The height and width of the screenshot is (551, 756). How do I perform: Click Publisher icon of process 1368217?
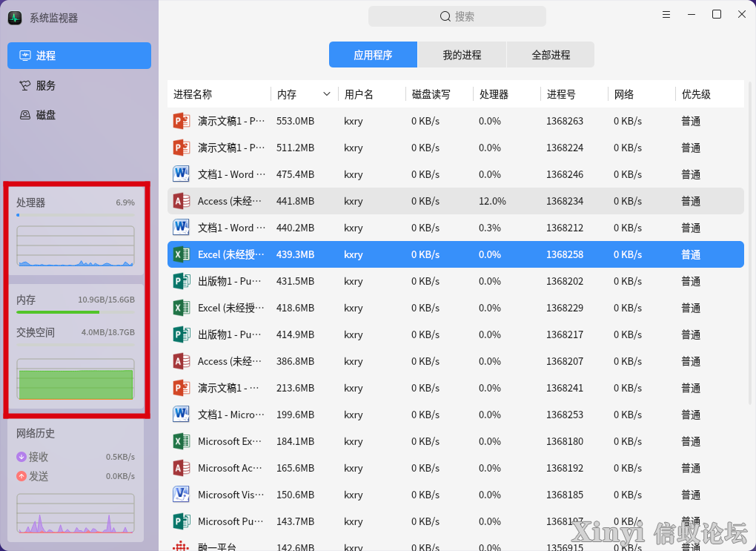(182, 334)
